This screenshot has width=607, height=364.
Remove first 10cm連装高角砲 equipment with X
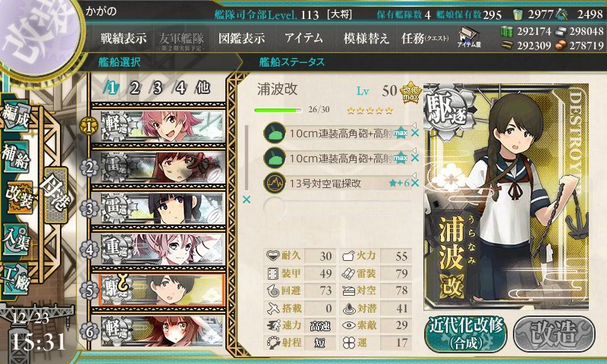coord(415,133)
